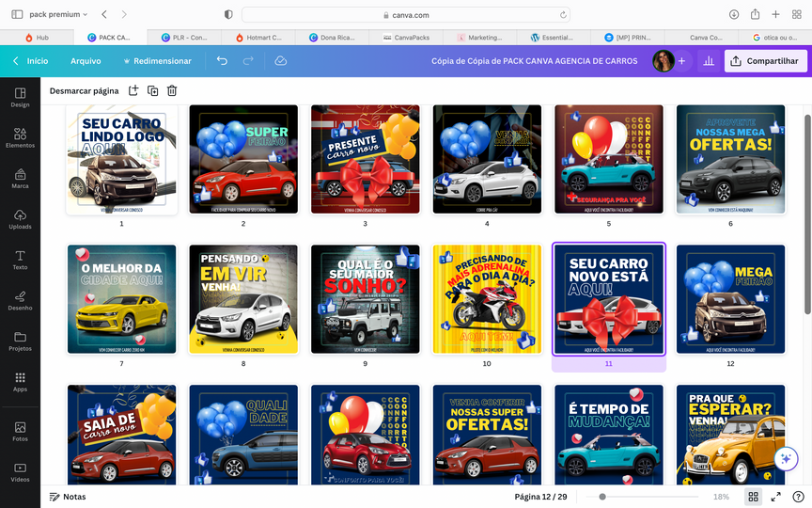812x508 pixels.
Task: Open the Elementos panel in sidebar
Action: [20, 137]
